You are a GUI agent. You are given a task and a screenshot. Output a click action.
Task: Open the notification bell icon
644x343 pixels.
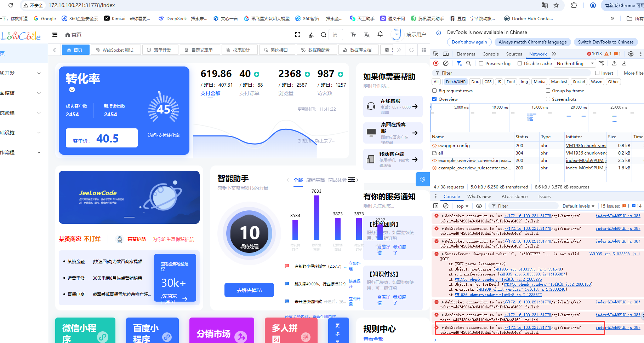380,34
